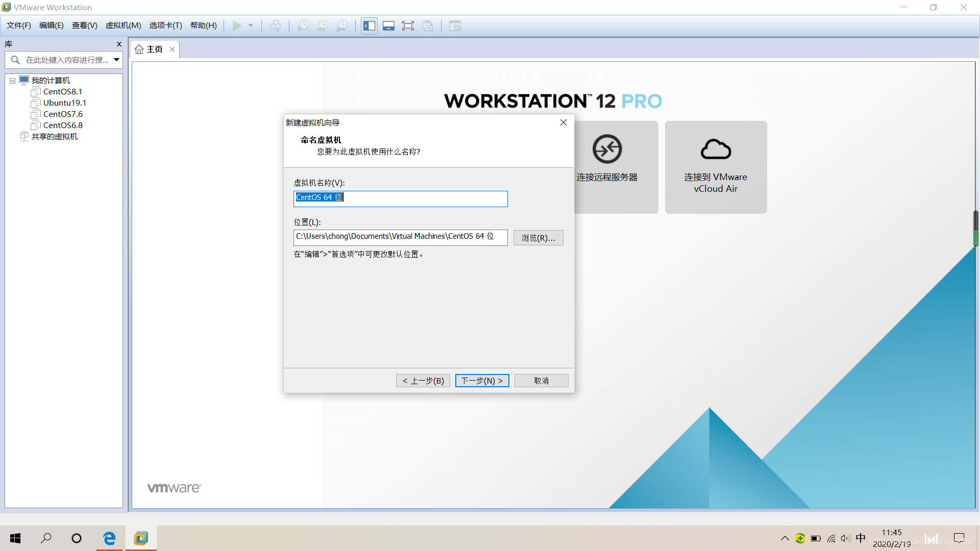Select the CentOS6.8 virtual machine
Screen dimensions: 980x551
pyautogui.click(x=62, y=126)
